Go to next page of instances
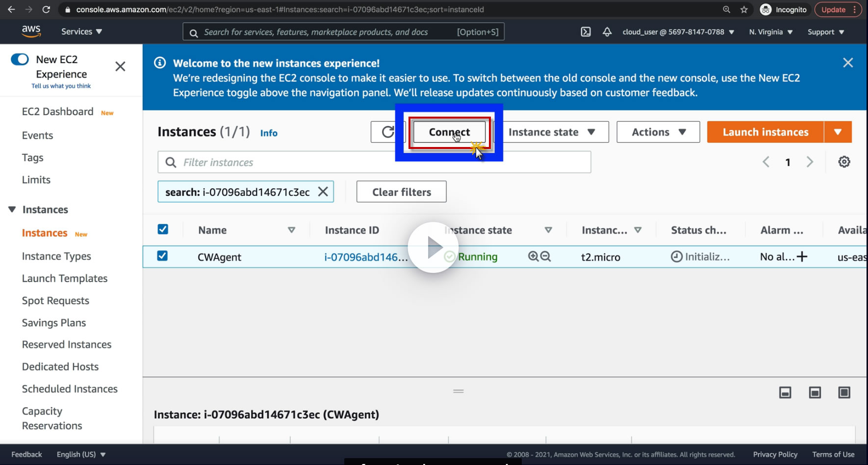 (810, 162)
